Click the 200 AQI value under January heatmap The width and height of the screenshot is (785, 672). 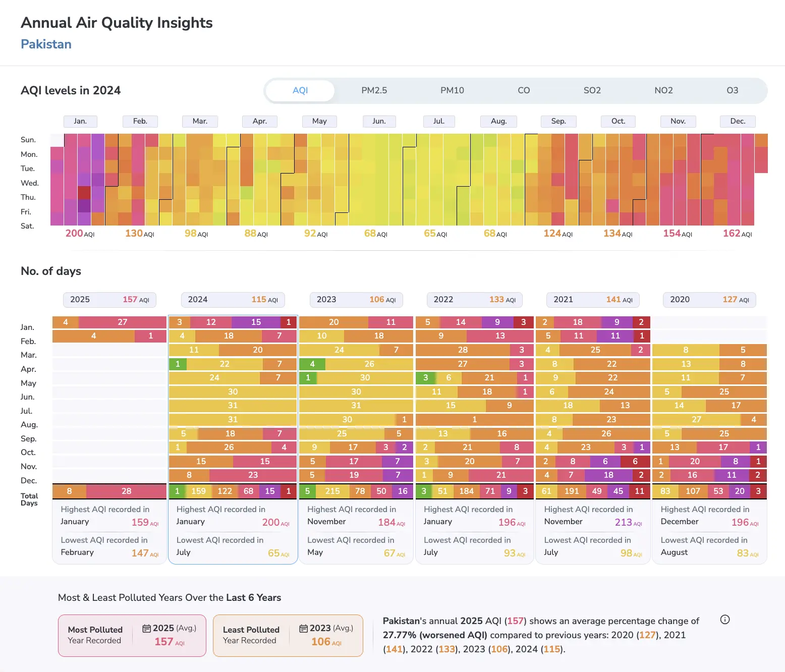80,234
